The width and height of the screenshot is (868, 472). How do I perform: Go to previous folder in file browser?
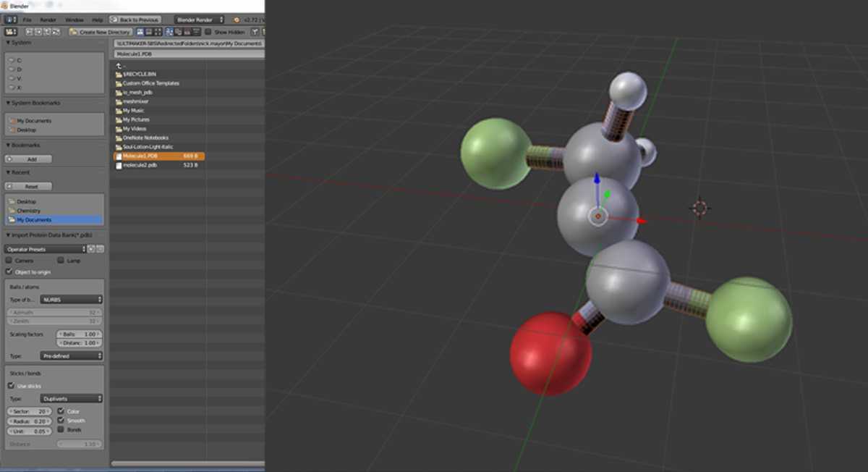point(29,32)
